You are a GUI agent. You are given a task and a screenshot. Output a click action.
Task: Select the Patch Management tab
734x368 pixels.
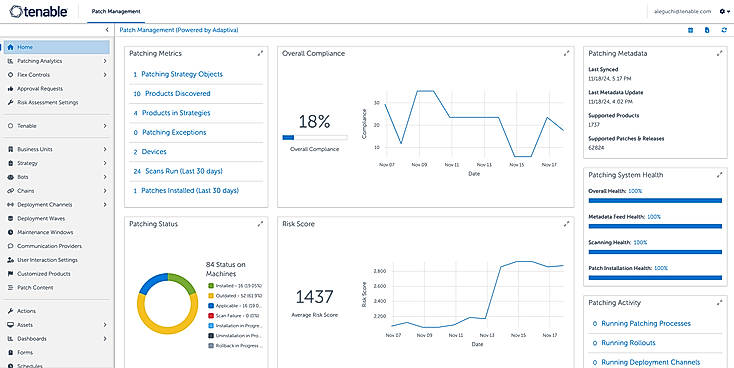[x=116, y=12]
